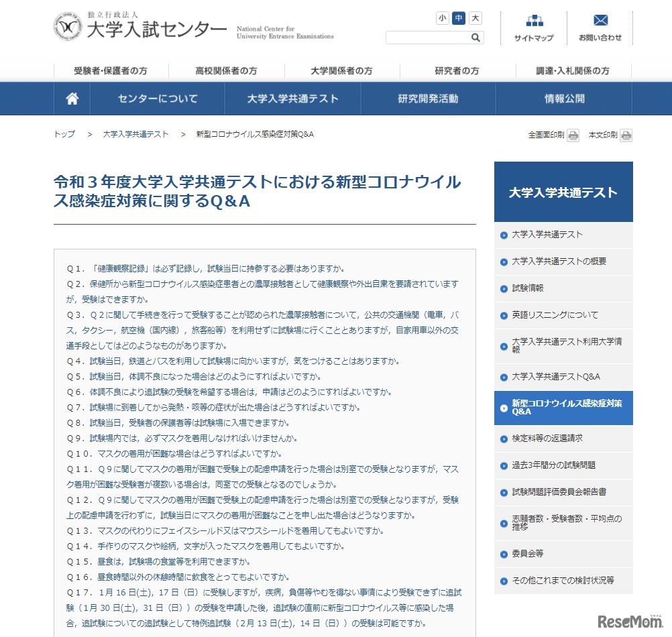Jump to Q9 about 必ずマスクを着用
This screenshot has height=637, width=672.
coord(182,439)
